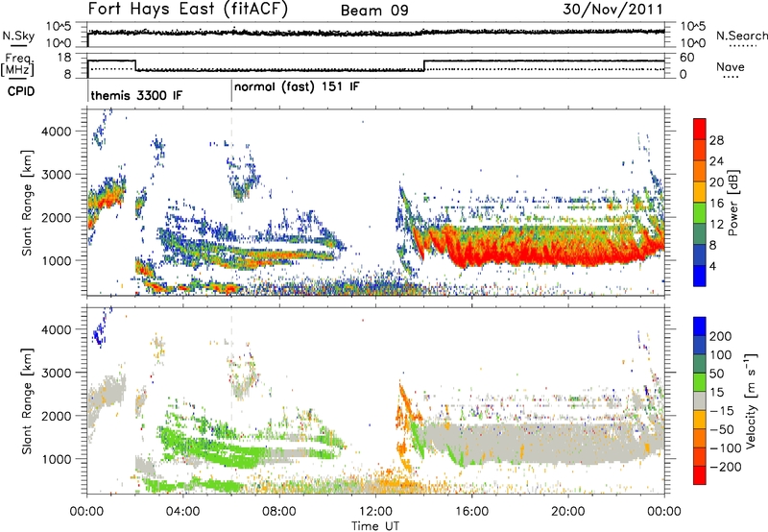
Task: Click the green velocity scatter near 06:00
Action: (230, 453)
